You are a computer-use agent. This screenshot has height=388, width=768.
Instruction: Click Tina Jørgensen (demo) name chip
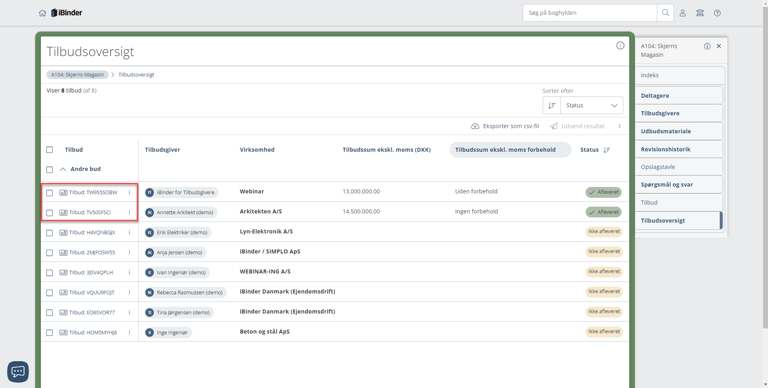179,313
